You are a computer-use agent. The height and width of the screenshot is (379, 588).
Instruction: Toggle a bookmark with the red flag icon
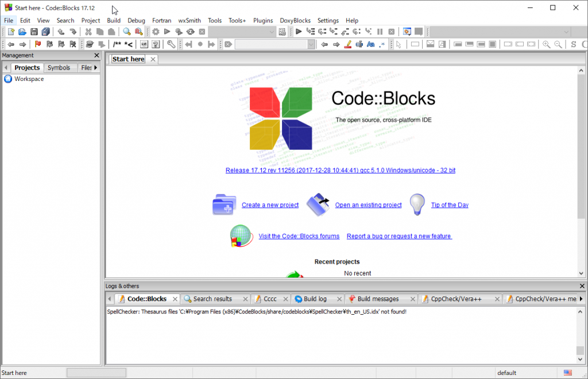click(x=37, y=44)
